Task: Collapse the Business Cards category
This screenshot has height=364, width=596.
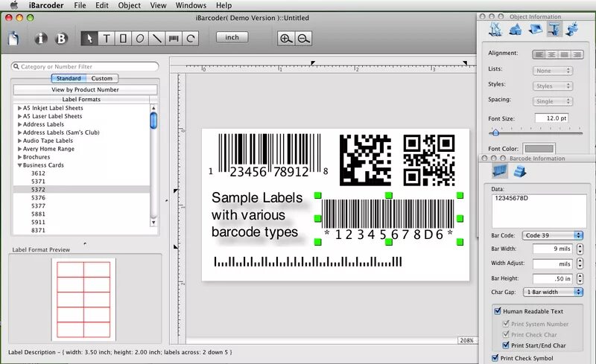Action: [x=20, y=165]
